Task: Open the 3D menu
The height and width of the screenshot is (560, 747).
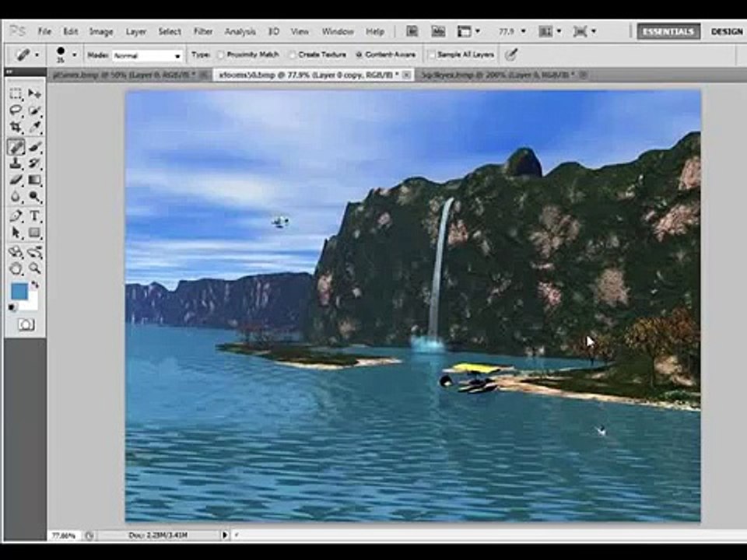Action: 274,31
